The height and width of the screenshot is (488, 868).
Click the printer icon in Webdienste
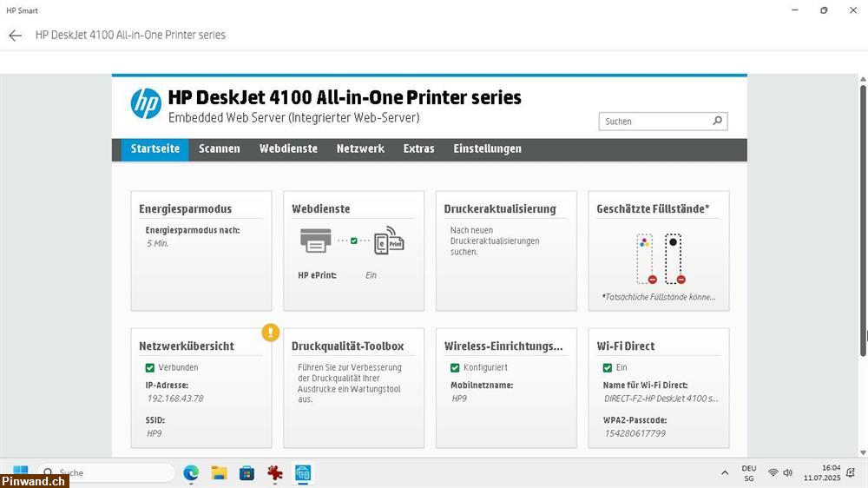[316, 241]
